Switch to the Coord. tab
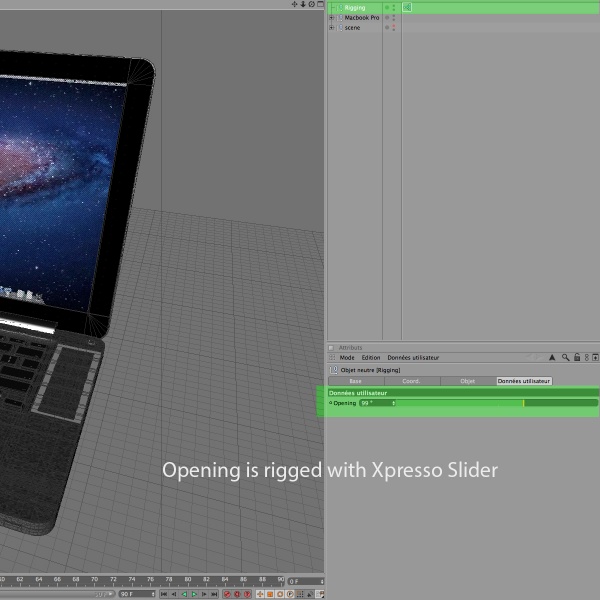Image resolution: width=600 pixels, height=600 pixels. pos(411,381)
